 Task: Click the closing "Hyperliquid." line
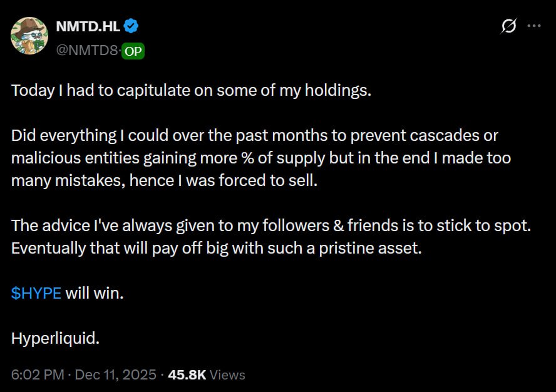[55, 338]
